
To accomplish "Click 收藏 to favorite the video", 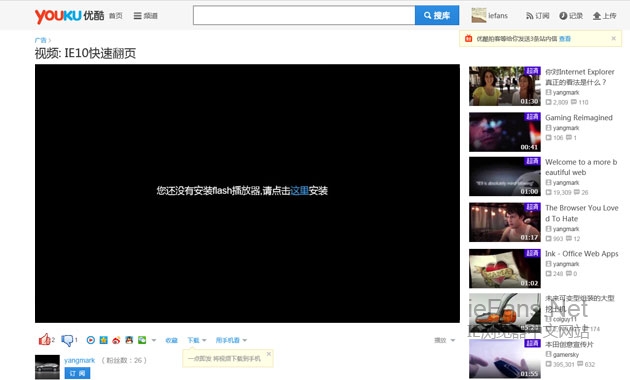I will (x=172, y=340).
